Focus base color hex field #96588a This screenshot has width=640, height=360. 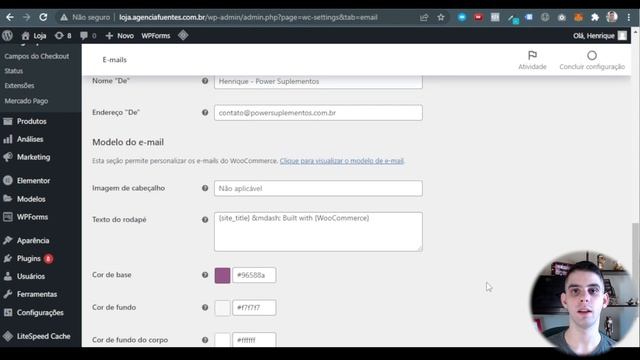254,275
